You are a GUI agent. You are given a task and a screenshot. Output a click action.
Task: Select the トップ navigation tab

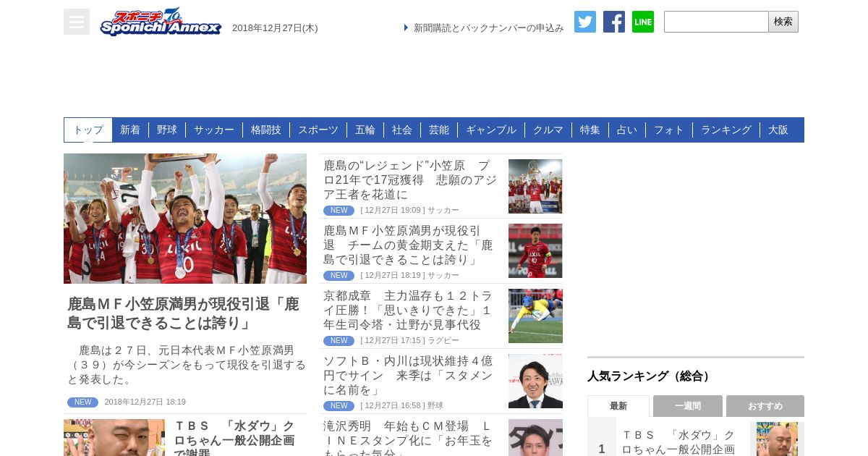[x=88, y=130]
